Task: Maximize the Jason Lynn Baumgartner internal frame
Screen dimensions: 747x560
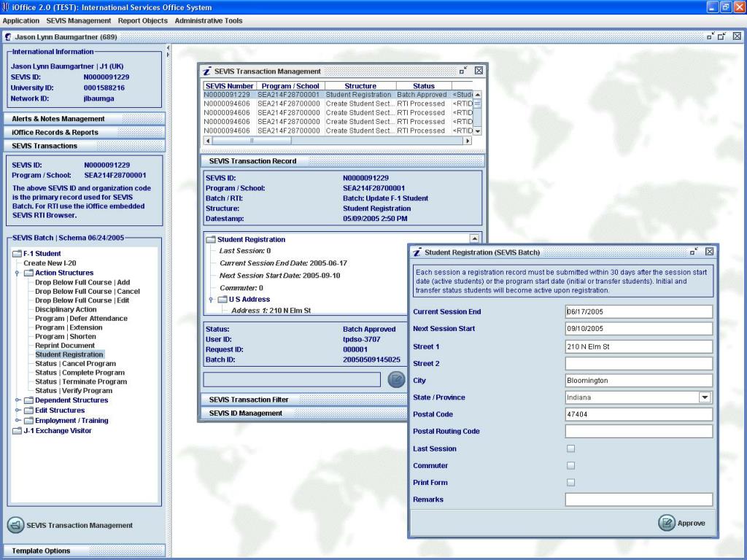Action: coord(722,36)
